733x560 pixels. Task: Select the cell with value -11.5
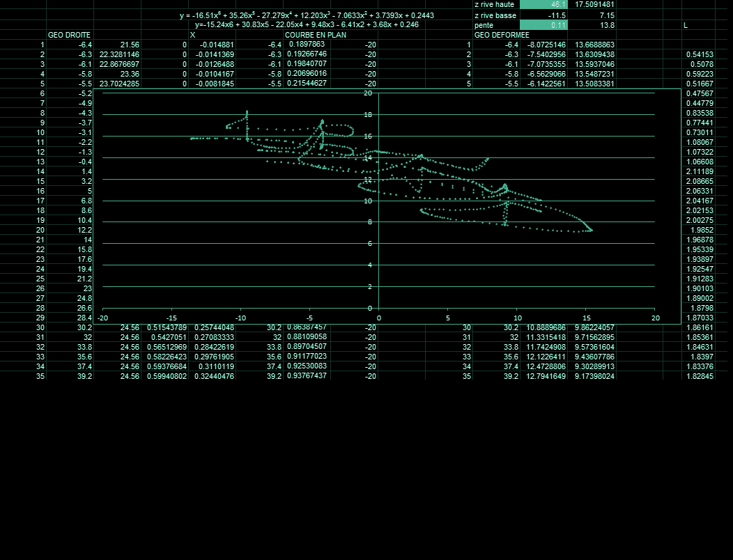point(543,15)
